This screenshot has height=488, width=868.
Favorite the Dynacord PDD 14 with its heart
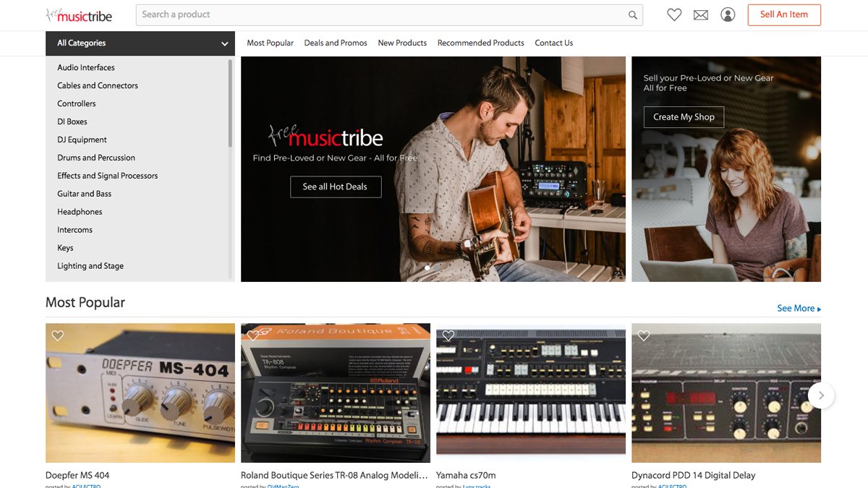coord(644,335)
